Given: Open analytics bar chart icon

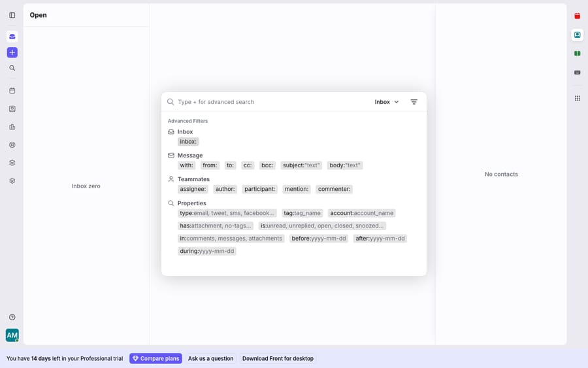Looking at the screenshot, I should click(x=12, y=127).
